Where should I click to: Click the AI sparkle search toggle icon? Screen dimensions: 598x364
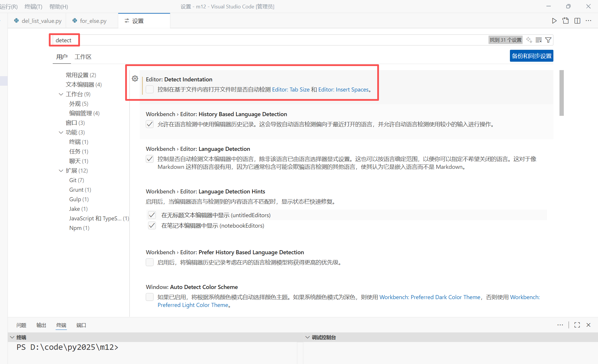click(x=529, y=40)
